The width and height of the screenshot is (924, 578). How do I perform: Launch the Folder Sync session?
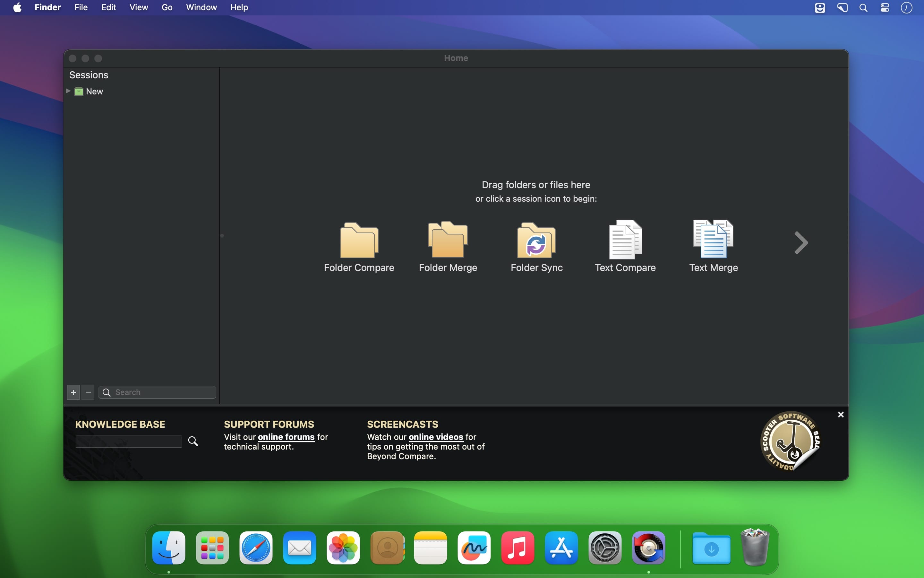[536, 247]
